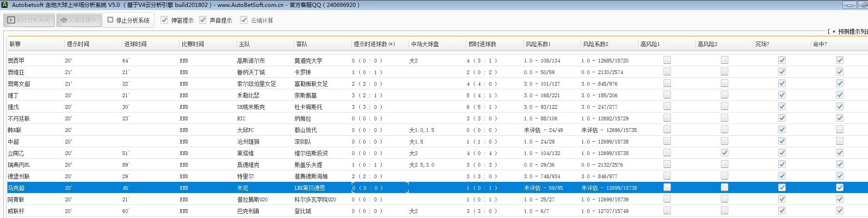
Task: Click the 预测提示列表 panel label
Action: coord(852,31)
